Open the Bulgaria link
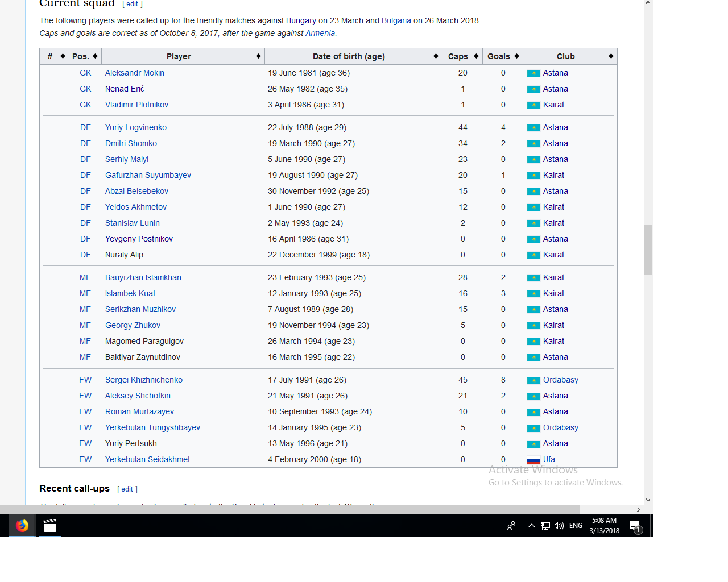 click(396, 20)
